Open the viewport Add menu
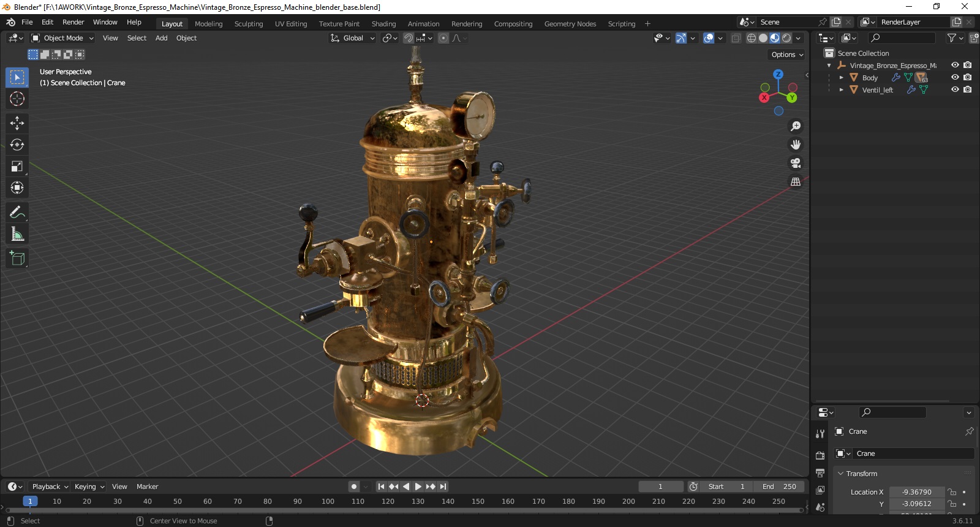This screenshot has width=980, height=527. (161, 38)
